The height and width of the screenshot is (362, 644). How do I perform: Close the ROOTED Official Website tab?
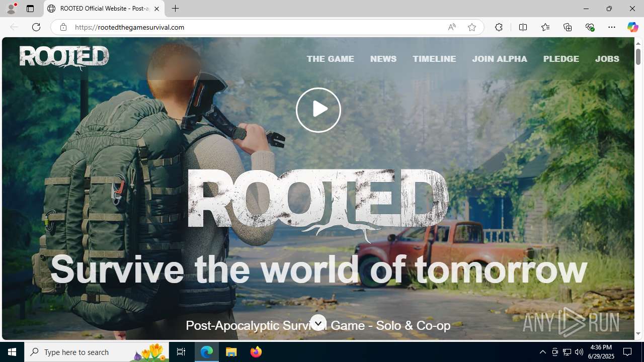156,9
